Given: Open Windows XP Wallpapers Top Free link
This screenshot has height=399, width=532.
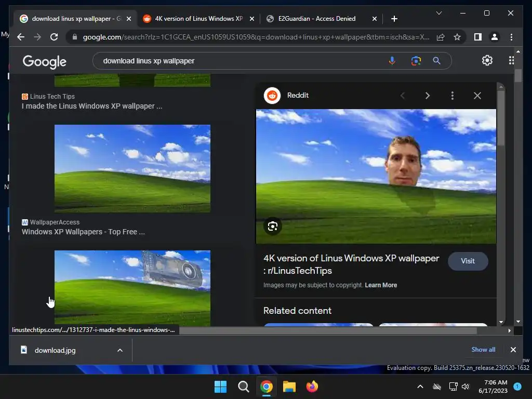Looking at the screenshot, I should (83, 232).
